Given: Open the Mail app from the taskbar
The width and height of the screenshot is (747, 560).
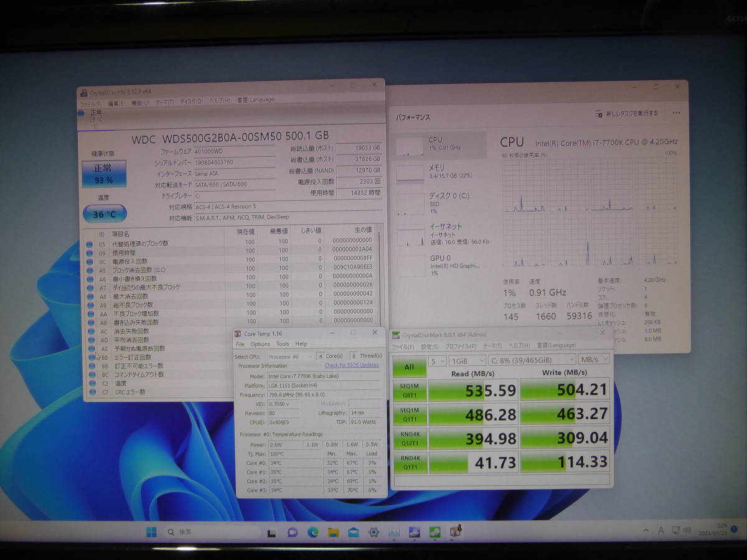Looking at the screenshot, I should [354, 533].
